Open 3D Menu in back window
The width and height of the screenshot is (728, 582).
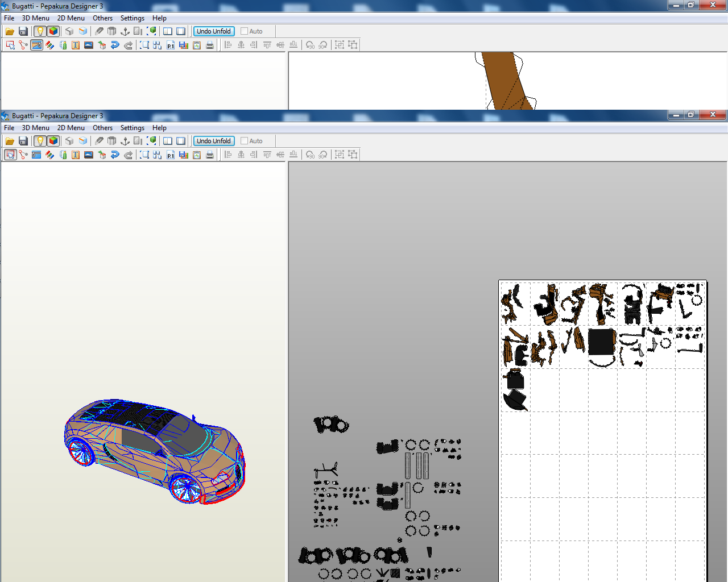pos(36,18)
